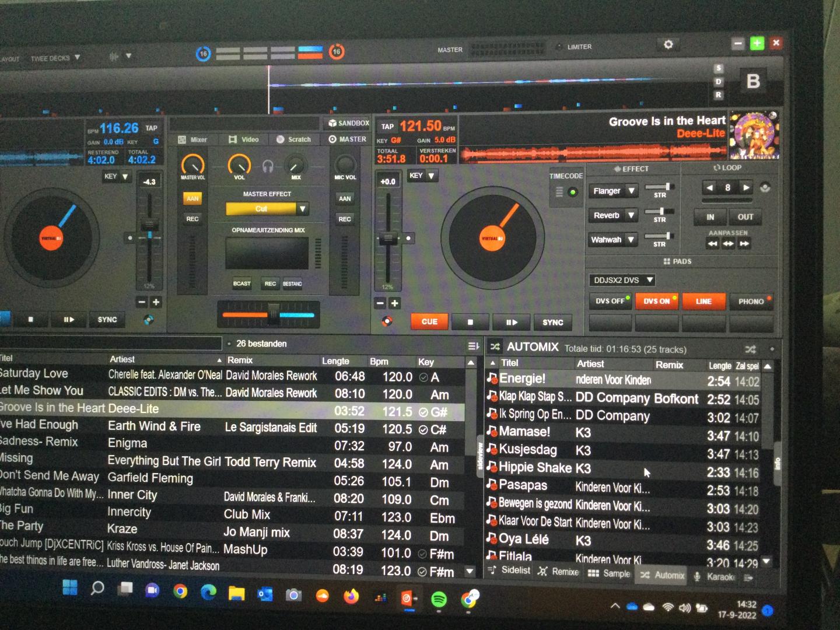Click the VirtualDJ taskbar icon
Screen dimensions: 840x630
[409, 598]
